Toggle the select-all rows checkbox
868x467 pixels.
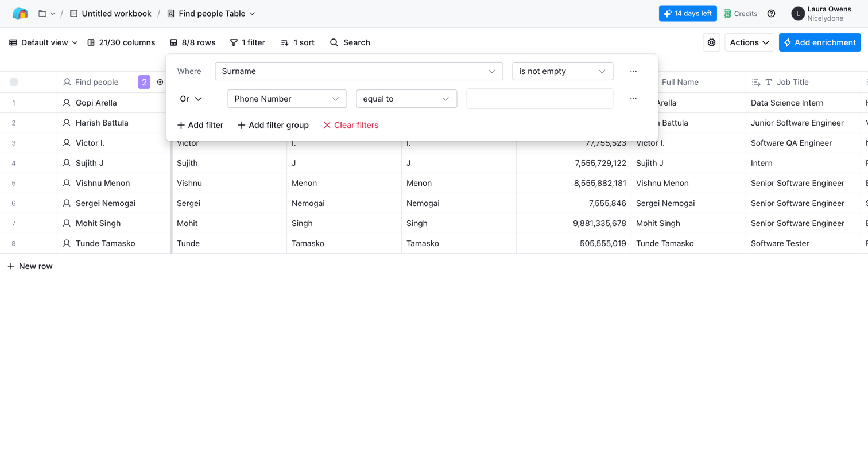[x=14, y=82]
